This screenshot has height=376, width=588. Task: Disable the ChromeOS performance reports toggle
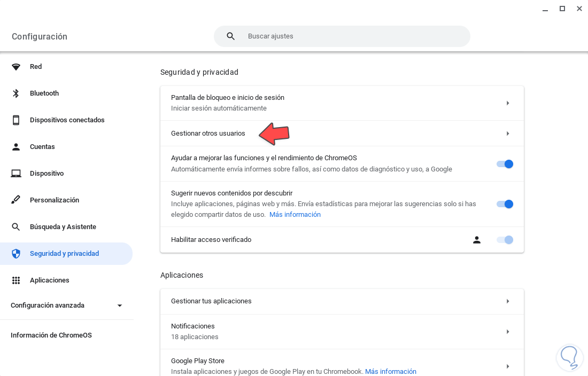[x=505, y=164]
